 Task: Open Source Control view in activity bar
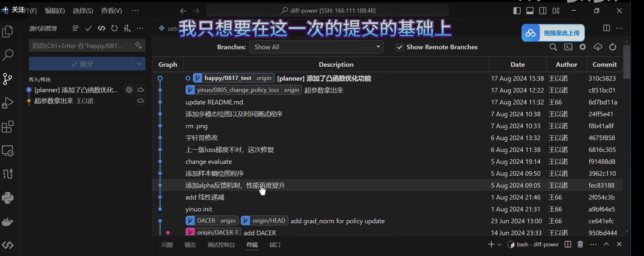click(8, 79)
